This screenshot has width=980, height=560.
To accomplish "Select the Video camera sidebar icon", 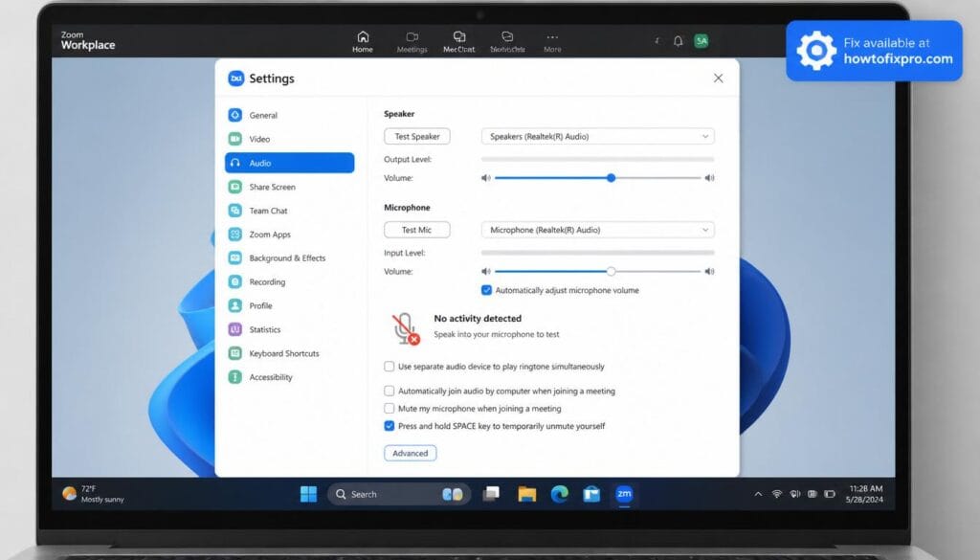I will pos(235,139).
